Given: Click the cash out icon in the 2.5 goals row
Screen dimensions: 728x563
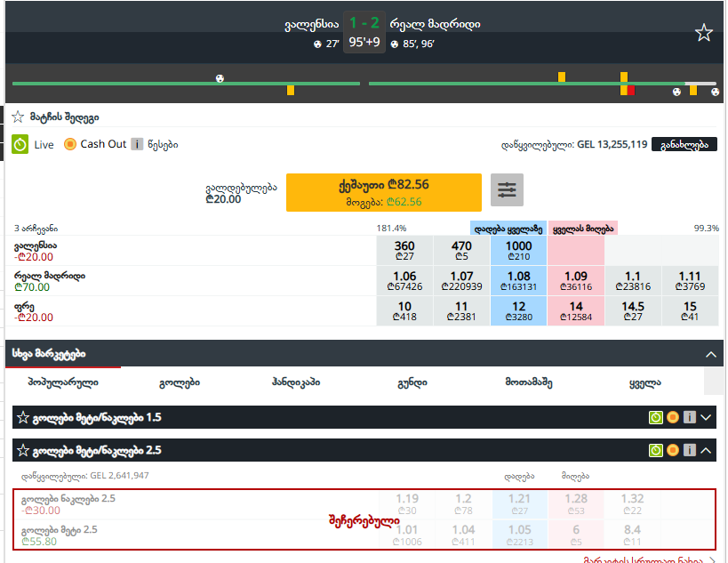Looking at the screenshot, I should tap(672, 450).
